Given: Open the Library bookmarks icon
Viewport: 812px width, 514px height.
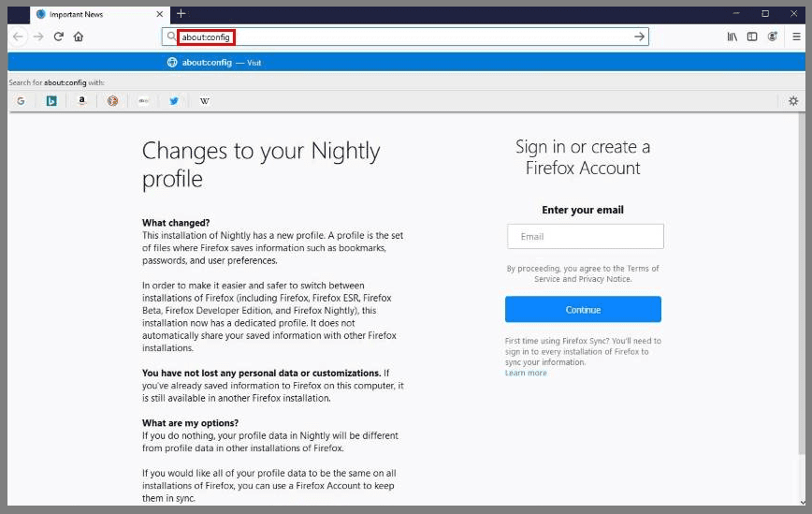Looking at the screenshot, I should [732, 37].
